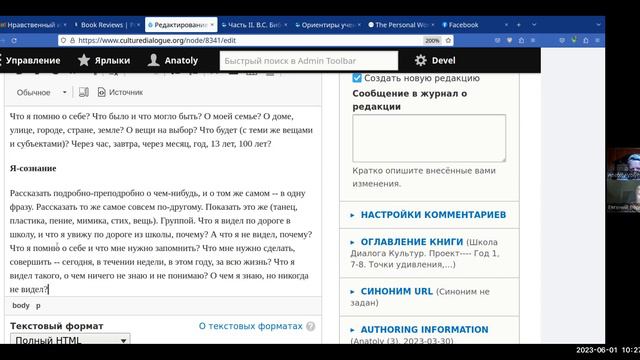The height and width of the screenshot is (360, 640).
Task: Click the Anatoly user icon
Action: 153,60
